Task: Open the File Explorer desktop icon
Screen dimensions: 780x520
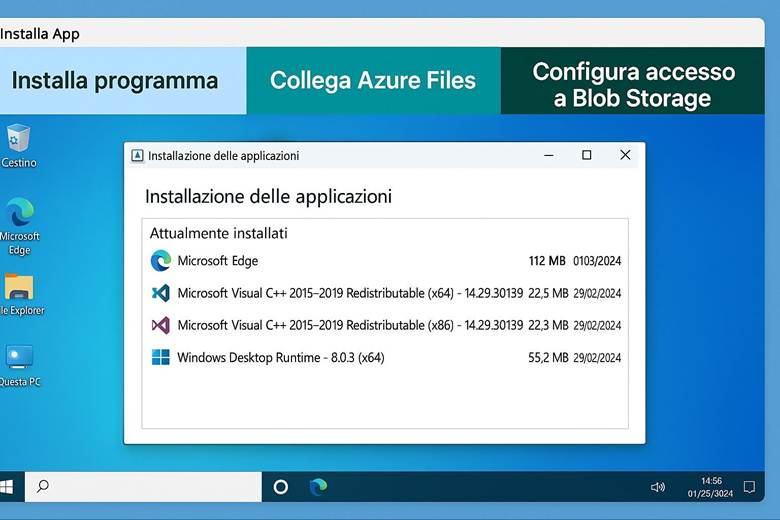Action: click(x=20, y=294)
